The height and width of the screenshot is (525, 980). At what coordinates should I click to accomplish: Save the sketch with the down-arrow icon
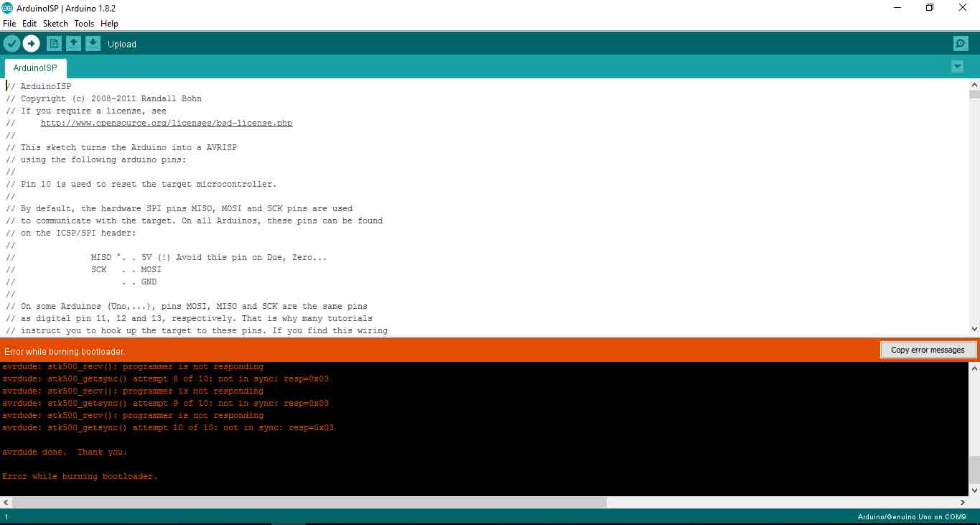[93, 44]
